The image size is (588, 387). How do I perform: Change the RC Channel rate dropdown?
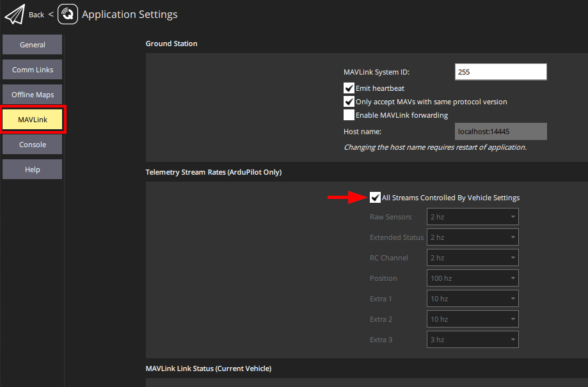472,257
